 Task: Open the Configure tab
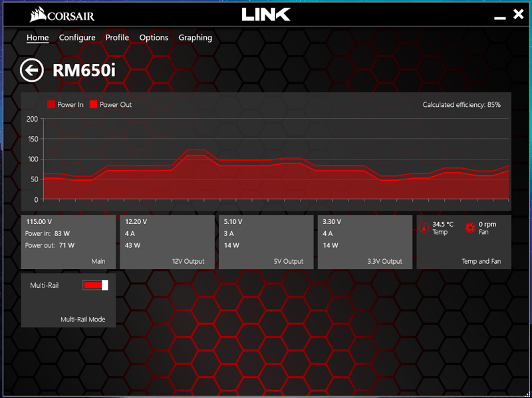coord(77,38)
